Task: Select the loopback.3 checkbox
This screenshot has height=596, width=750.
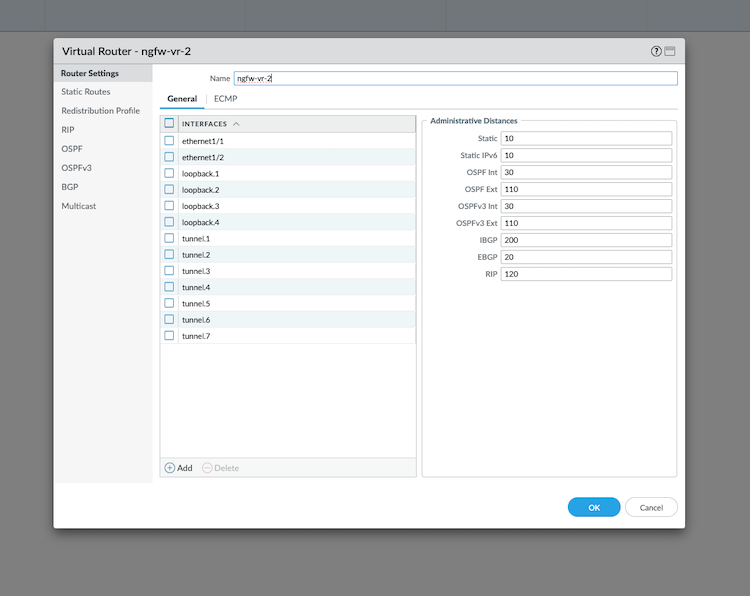Action: 169,206
